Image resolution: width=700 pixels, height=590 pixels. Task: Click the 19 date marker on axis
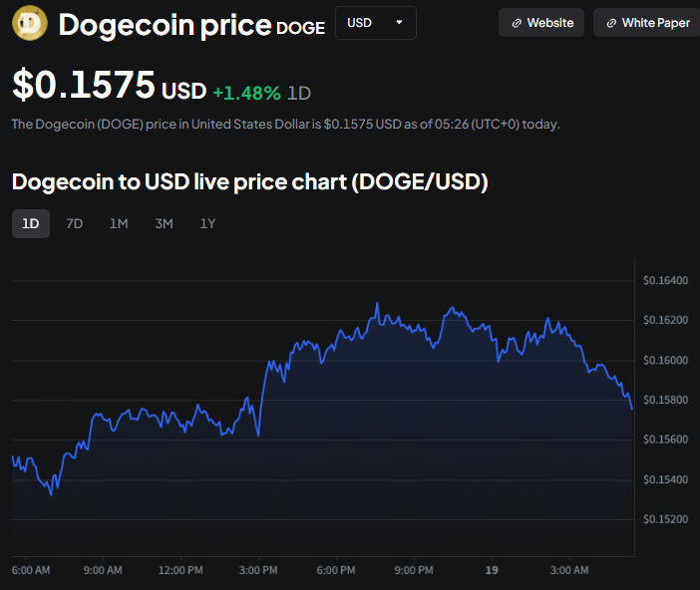click(491, 570)
